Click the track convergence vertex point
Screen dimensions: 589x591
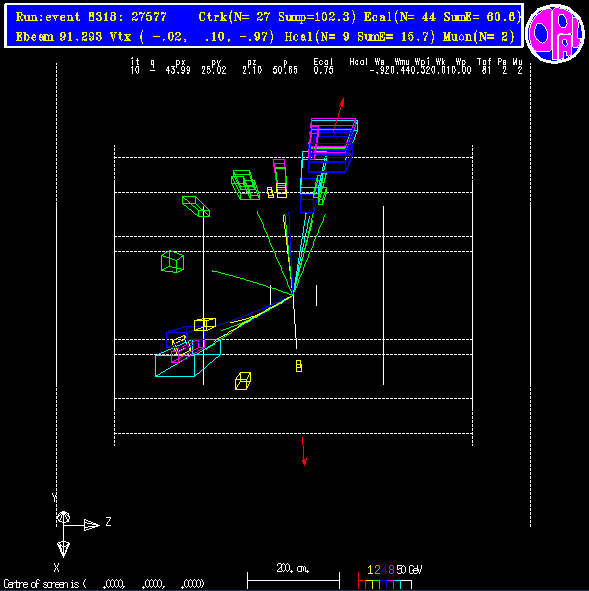point(293,294)
